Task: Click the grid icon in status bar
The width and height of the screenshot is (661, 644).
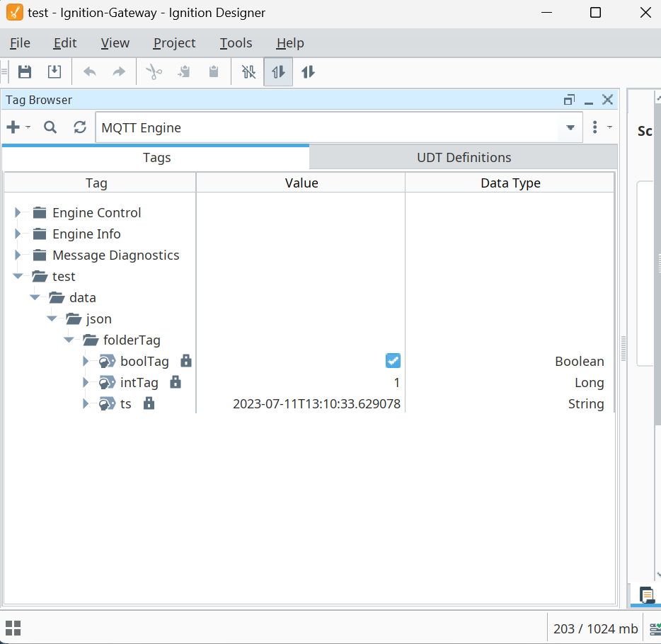Action: 13,628
